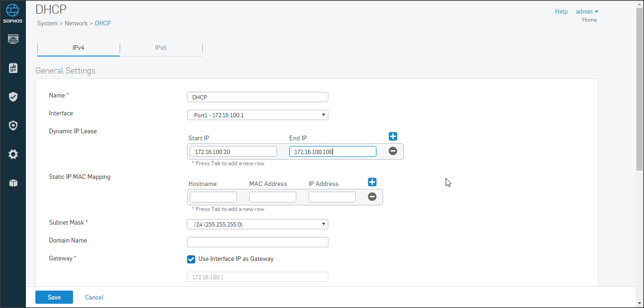Remove the Dynamic IP Lease row
644x308 pixels.
[393, 151]
